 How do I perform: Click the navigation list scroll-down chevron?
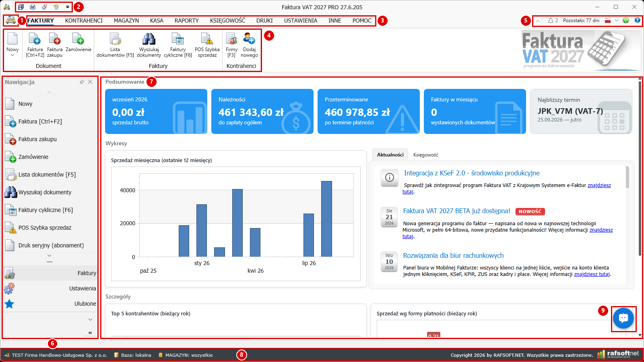(x=50, y=255)
